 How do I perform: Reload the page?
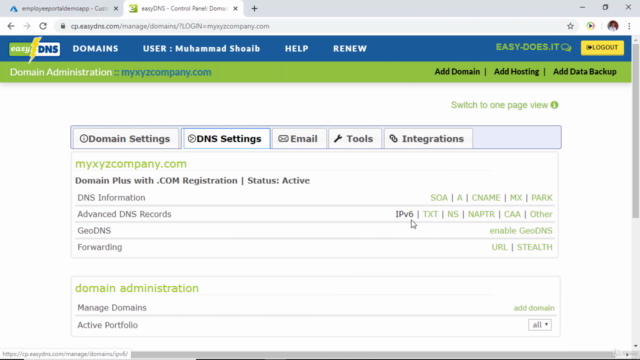tap(43, 26)
